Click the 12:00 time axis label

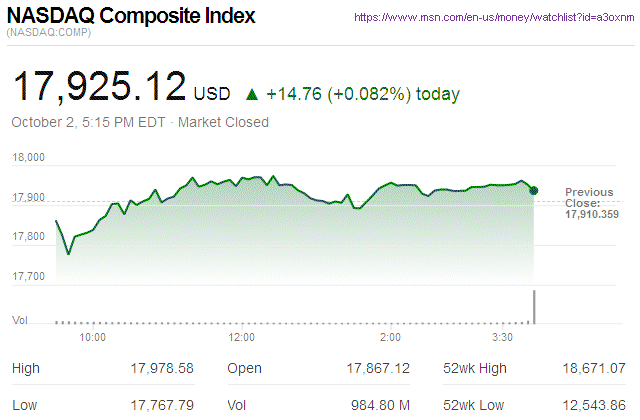[242, 337]
